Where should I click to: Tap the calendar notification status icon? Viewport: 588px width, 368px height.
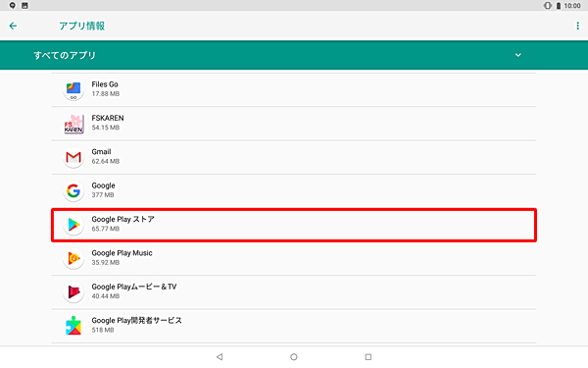[24, 5]
